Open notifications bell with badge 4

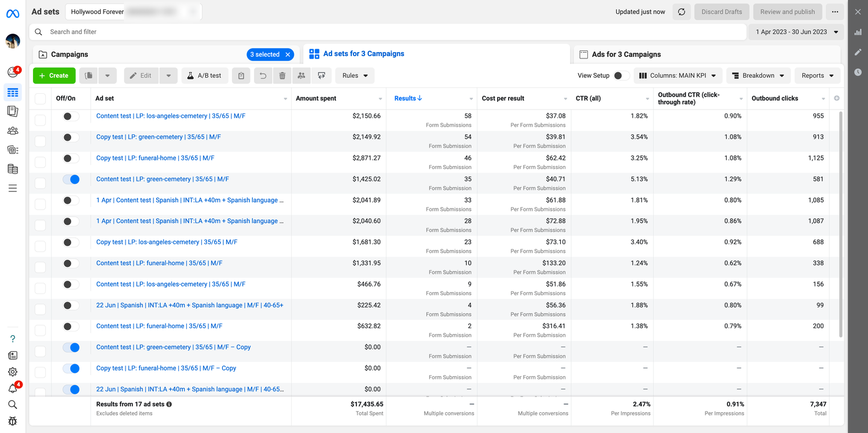tap(13, 388)
